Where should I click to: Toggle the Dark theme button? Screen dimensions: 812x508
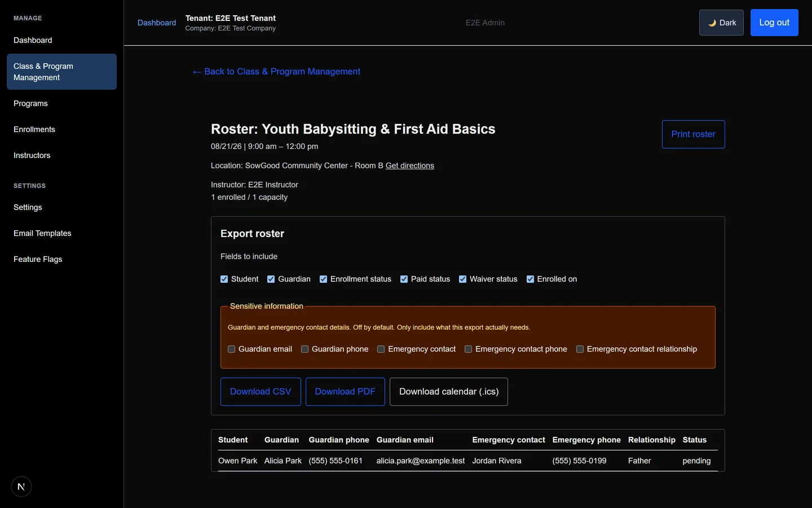pyautogui.click(x=721, y=23)
